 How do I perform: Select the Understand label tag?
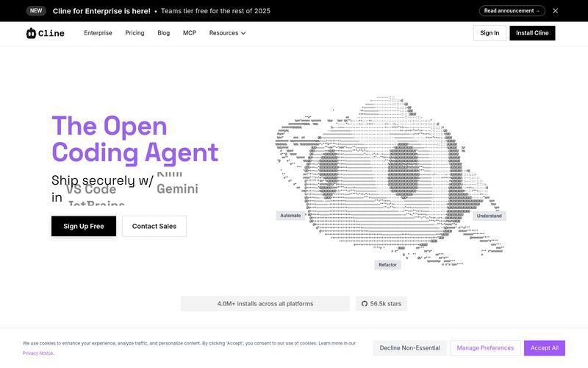(x=489, y=216)
